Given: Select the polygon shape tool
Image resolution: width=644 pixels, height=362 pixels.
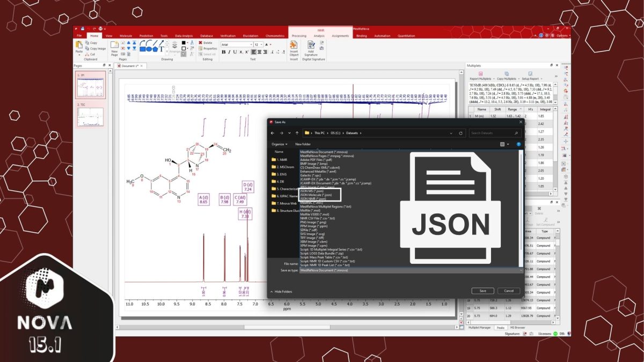Looking at the screenshot, I should click(x=155, y=49).
